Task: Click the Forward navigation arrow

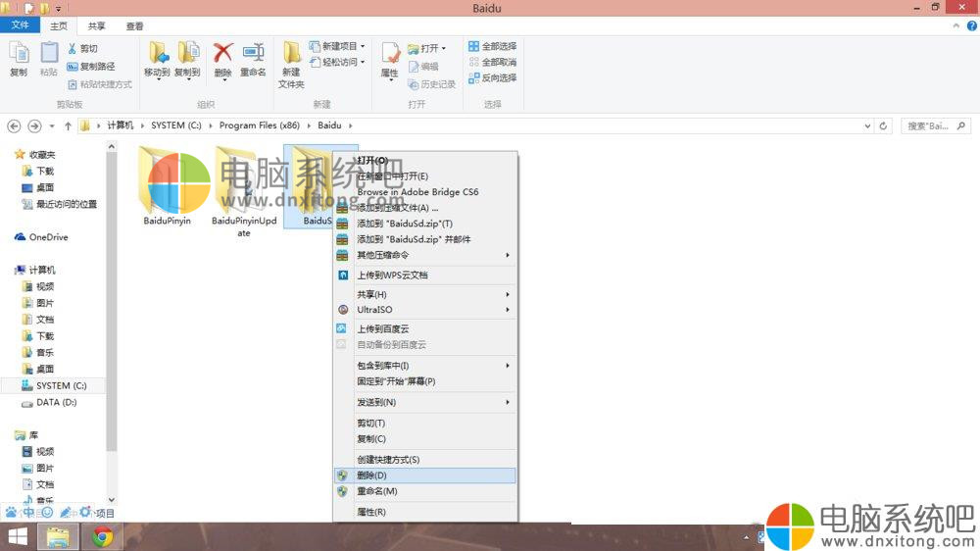Action: point(34,125)
